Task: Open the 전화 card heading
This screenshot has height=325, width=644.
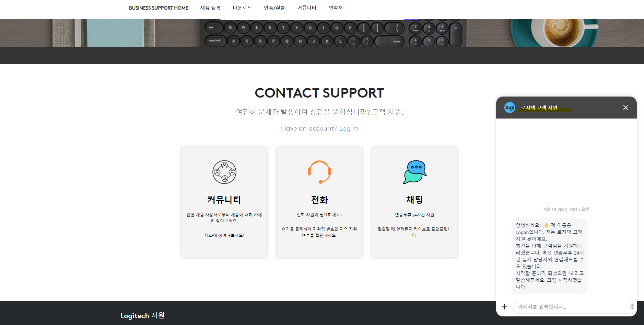Action: [319, 200]
